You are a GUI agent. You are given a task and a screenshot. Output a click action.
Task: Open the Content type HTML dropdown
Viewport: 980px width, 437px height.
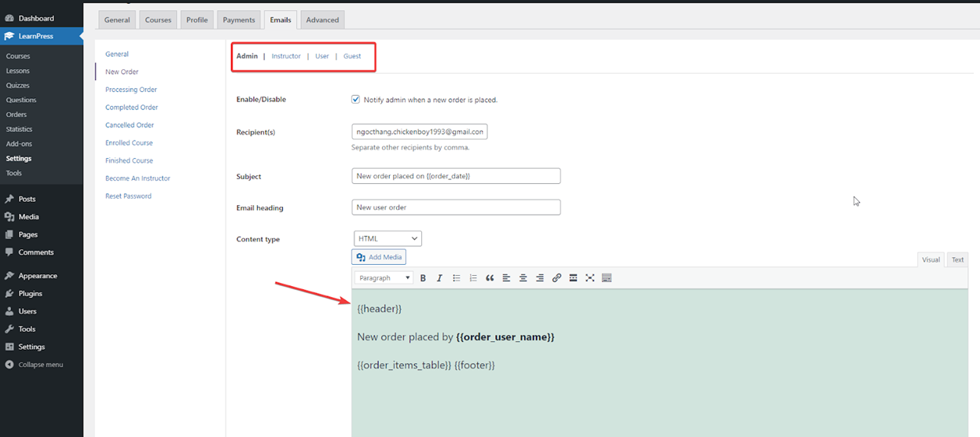(387, 238)
